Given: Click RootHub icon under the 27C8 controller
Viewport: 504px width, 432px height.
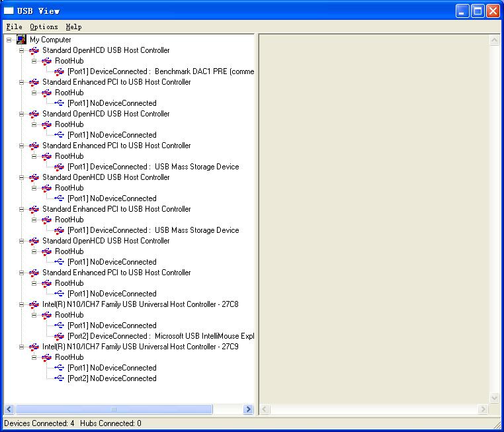Looking at the screenshot, I should pyautogui.click(x=46, y=315).
